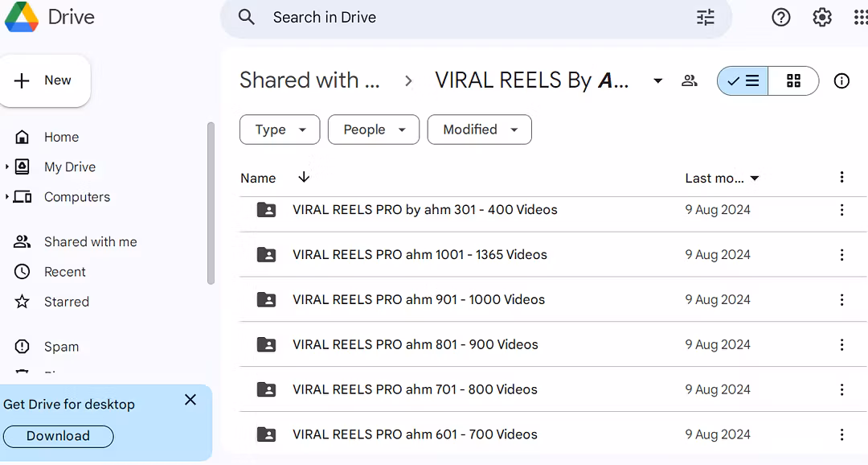The width and height of the screenshot is (868, 465).
Task: Open advanced search filter options icon
Action: 706,18
